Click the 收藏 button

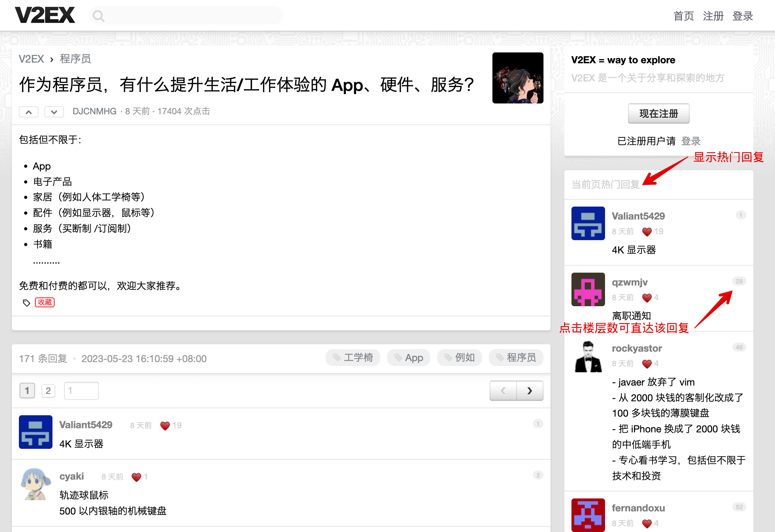click(x=45, y=302)
